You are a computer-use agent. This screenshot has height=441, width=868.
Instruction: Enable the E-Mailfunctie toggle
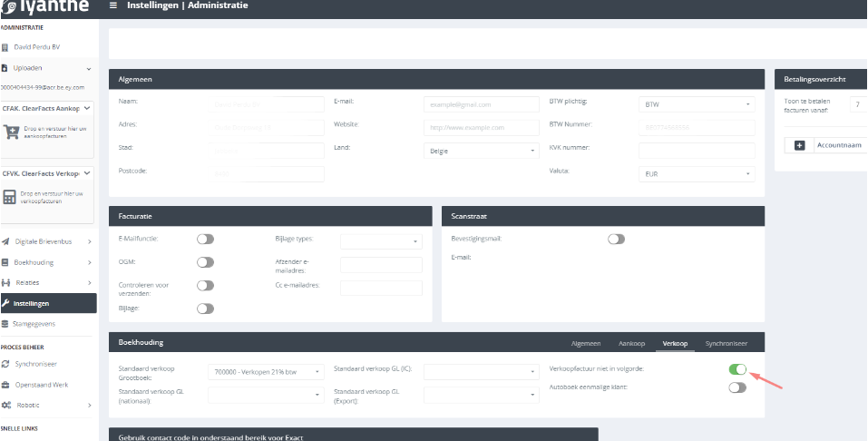206,240
